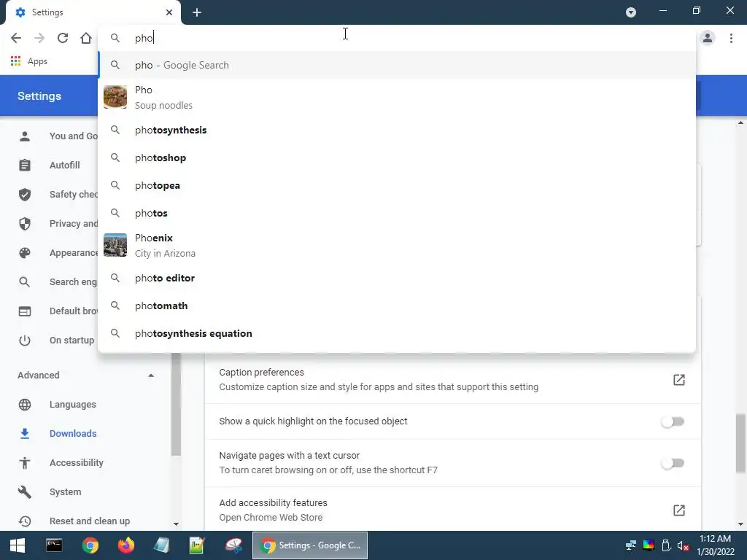The height and width of the screenshot is (560, 747).
Task: Open Default browser settings icon
Action: click(25, 311)
